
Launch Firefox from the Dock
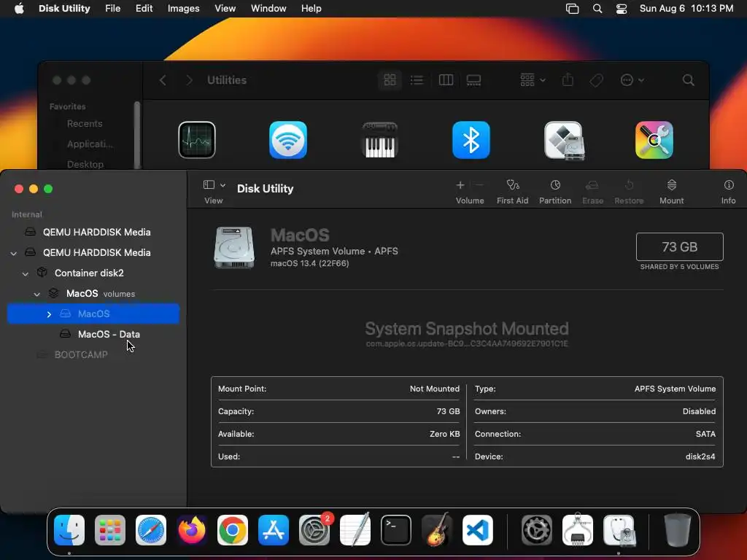(x=192, y=530)
